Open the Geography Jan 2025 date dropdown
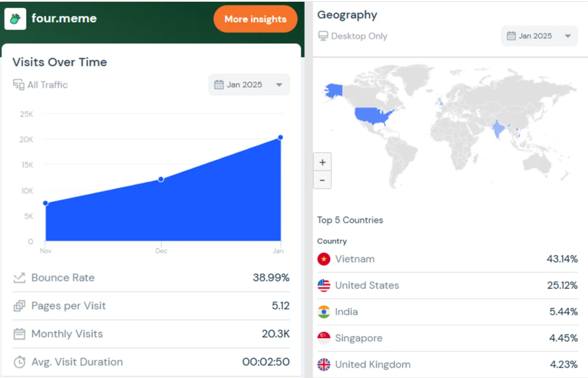 [539, 36]
